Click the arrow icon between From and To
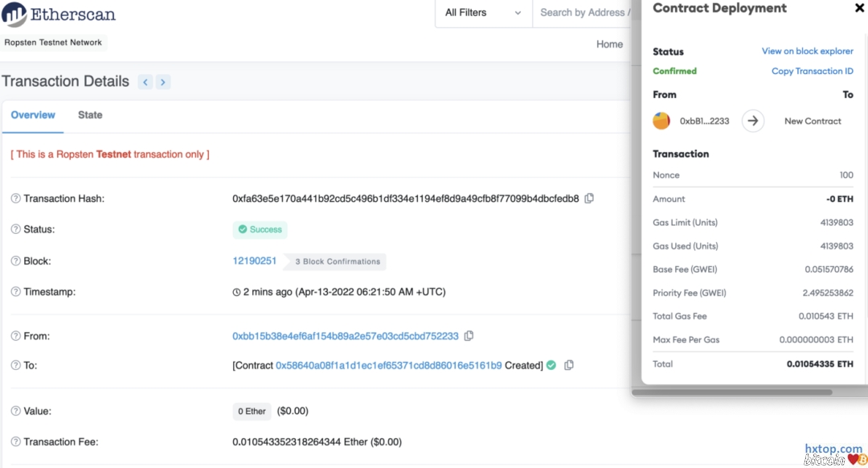This screenshot has width=868, height=468. tap(752, 121)
